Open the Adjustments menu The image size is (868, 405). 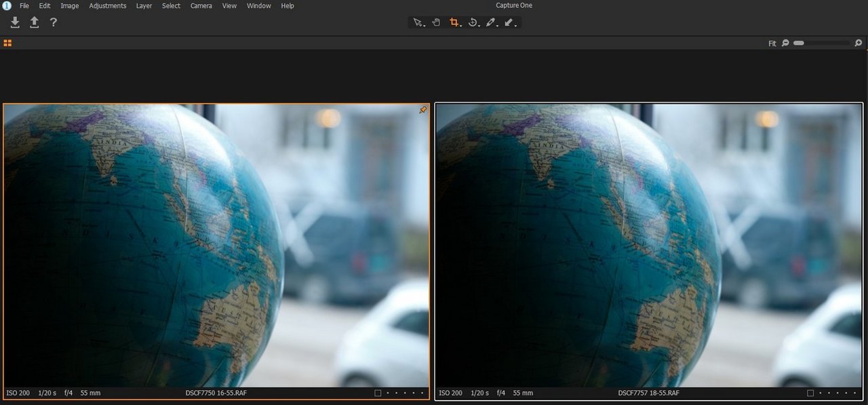107,5
